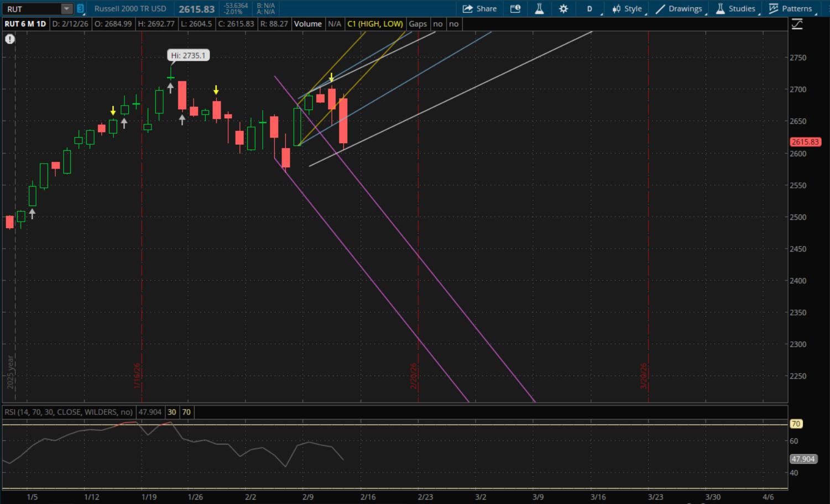The image size is (830, 504).
Task: Click the chart scale icon above price axis
Action: click(x=797, y=24)
